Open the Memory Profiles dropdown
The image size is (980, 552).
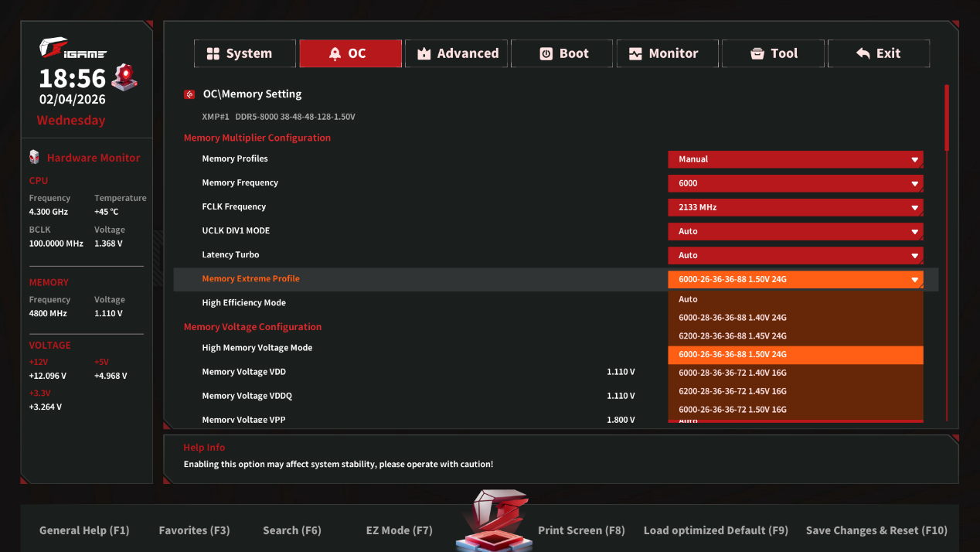(x=795, y=159)
